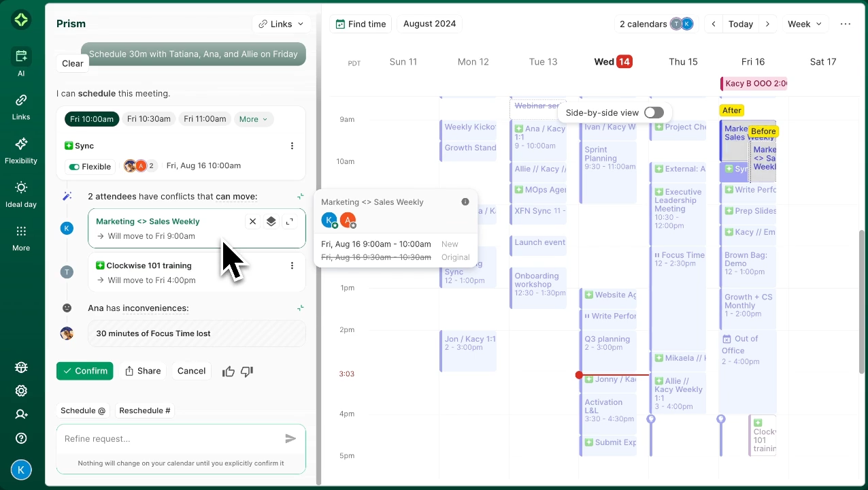Open the Onboarding workshop event on Tuesday
Screen dimensions: 868x490
pos(539,288)
